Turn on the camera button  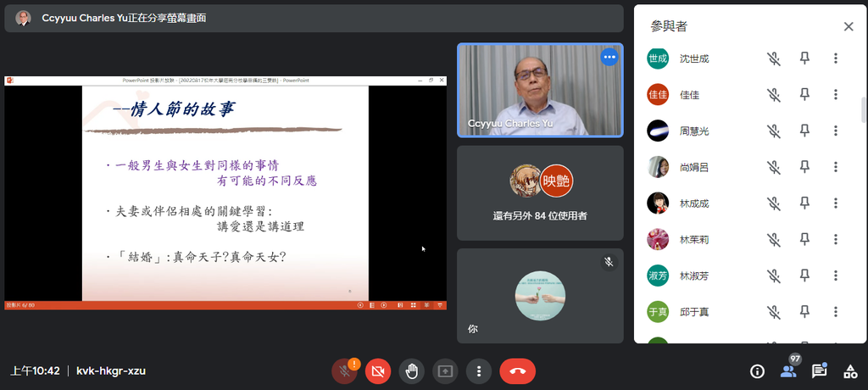tap(378, 371)
